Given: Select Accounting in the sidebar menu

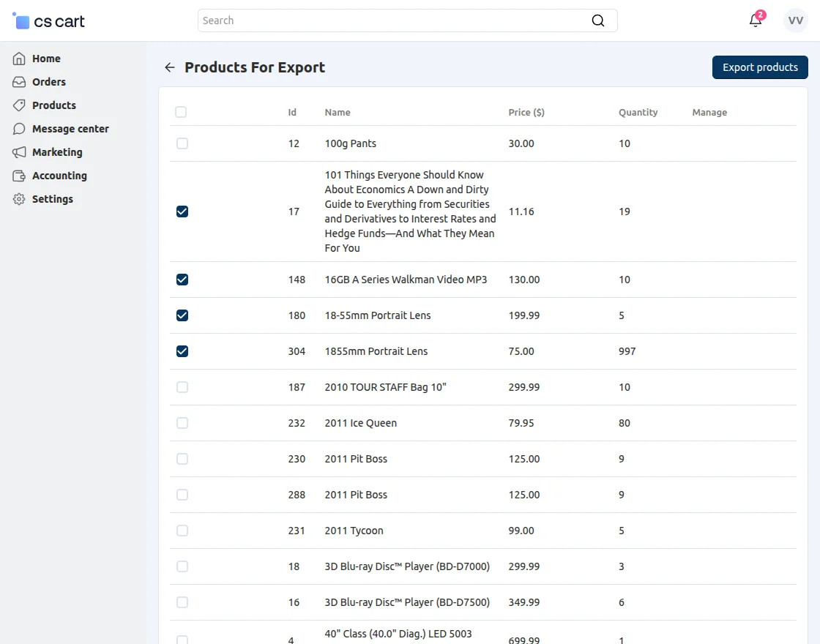Looking at the screenshot, I should click(59, 175).
